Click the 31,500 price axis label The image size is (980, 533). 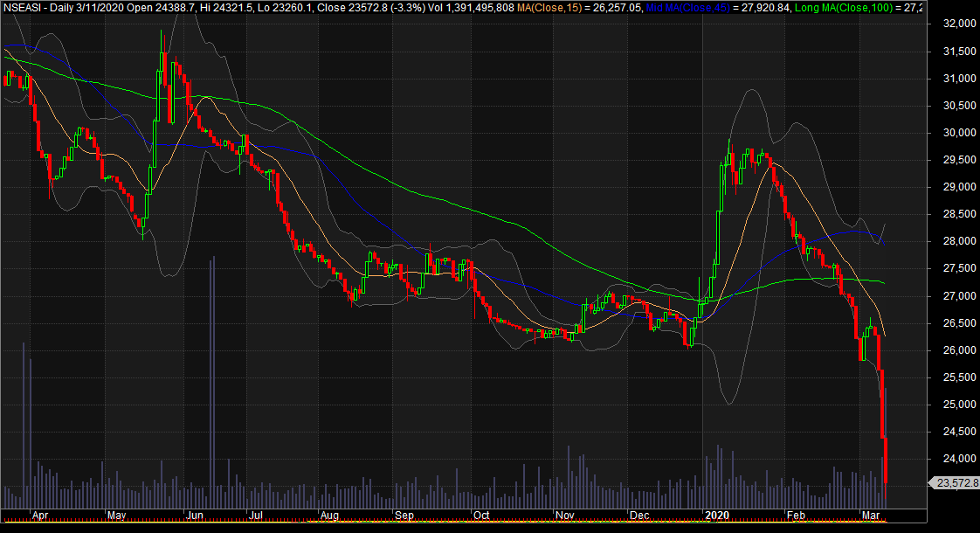click(959, 52)
